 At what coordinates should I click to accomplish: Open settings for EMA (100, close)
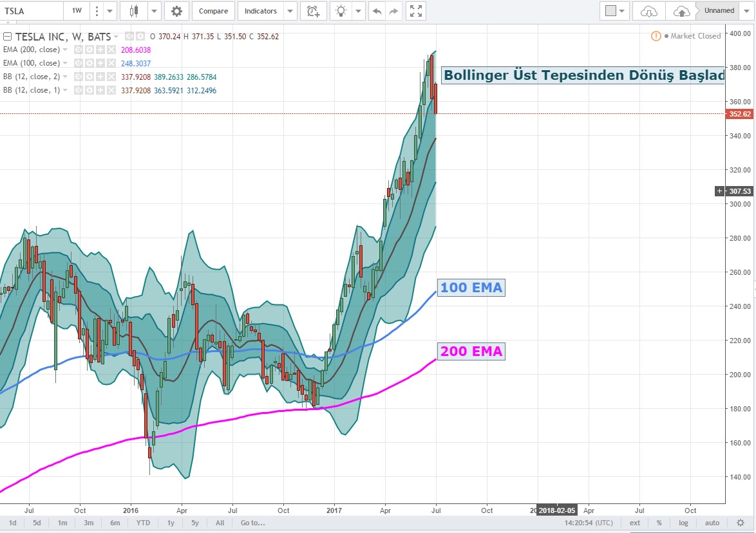(90, 63)
